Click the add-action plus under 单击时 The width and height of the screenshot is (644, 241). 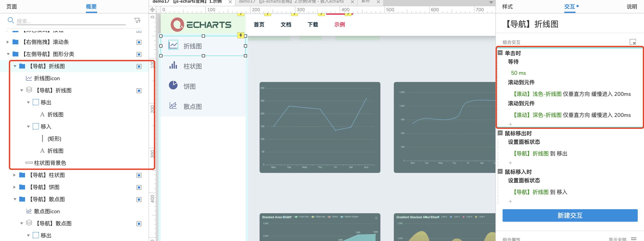click(x=510, y=124)
